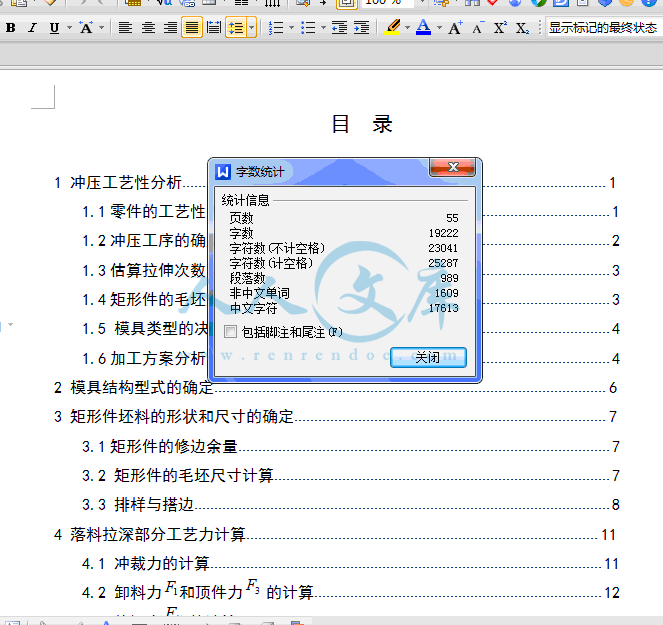Align text right

coord(170,28)
